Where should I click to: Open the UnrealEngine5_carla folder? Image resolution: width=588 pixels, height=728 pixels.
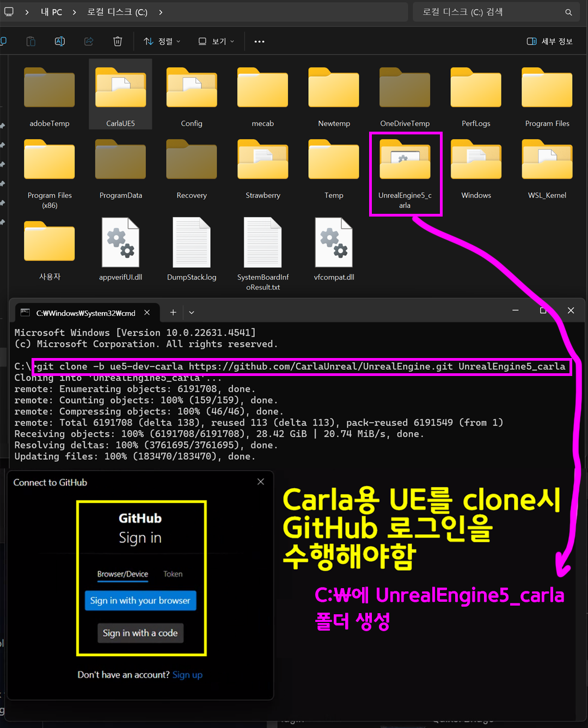[405, 174]
